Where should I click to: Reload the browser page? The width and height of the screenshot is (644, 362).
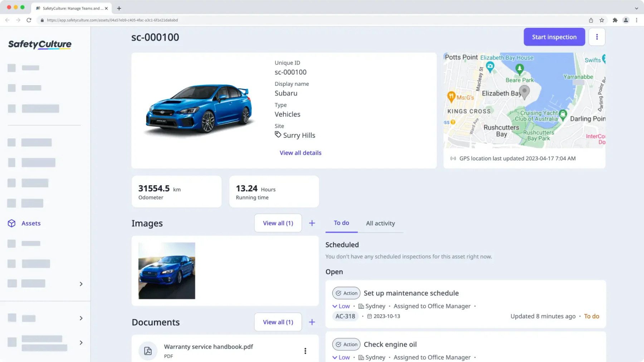coord(29,20)
